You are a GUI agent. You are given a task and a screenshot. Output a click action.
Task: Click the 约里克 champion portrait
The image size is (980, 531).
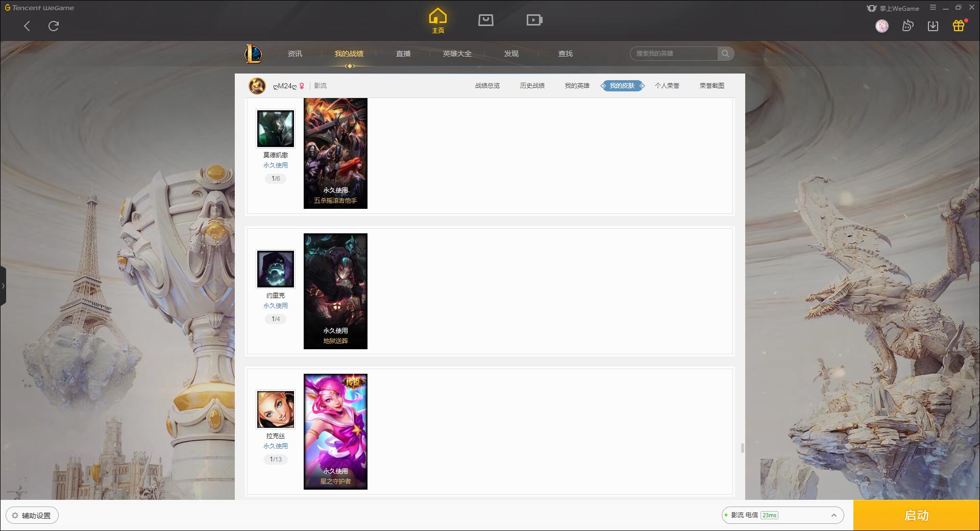pyautogui.click(x=276, y=269)
